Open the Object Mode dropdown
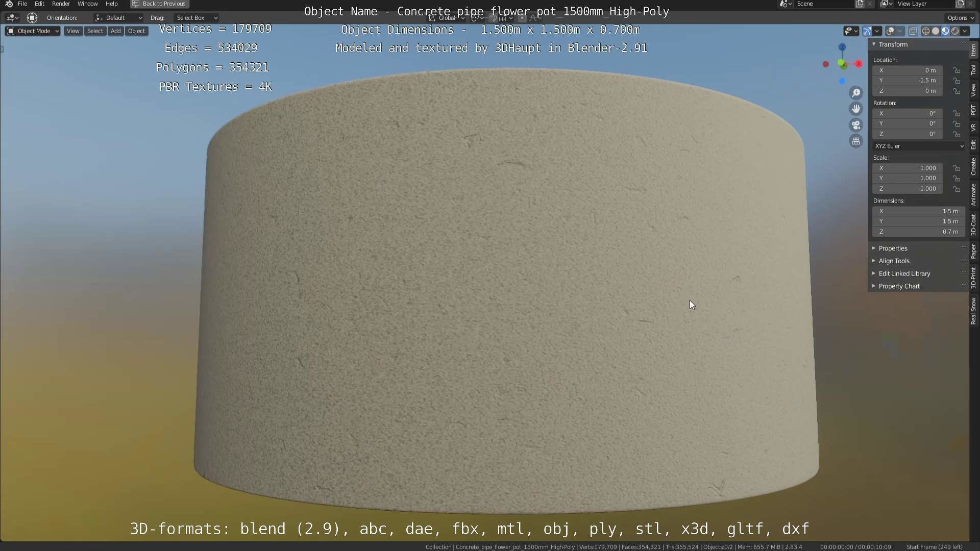Viewport: 980px width, 551px height. pyautogui.click(x=33, y=31)
